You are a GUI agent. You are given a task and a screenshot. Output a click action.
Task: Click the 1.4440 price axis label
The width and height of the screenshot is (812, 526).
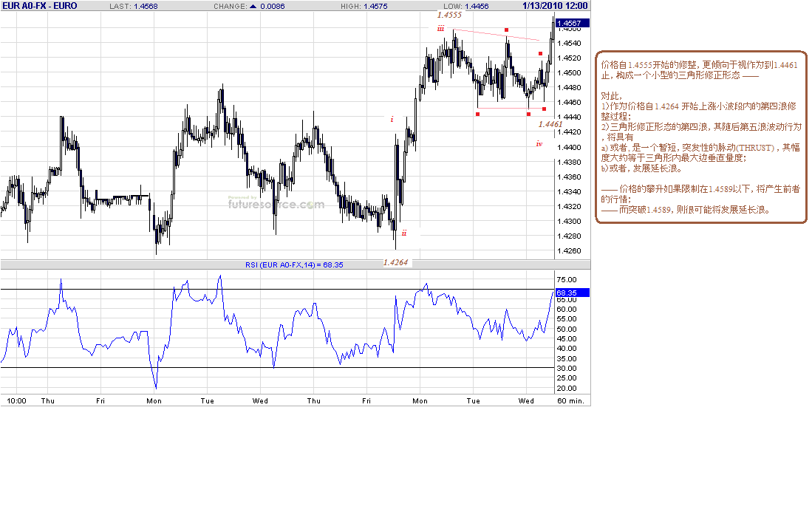pos(570,117)
